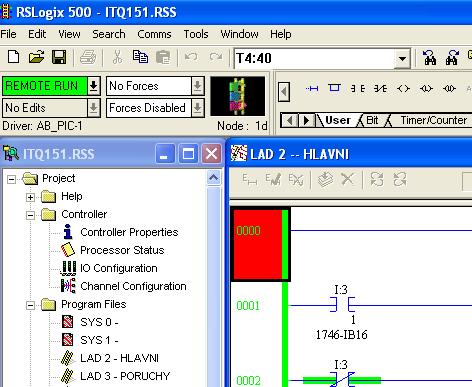Viewport: 472px width, 387px height.
Task: Click the first binoculars Find icon
Action: [430, 58]
